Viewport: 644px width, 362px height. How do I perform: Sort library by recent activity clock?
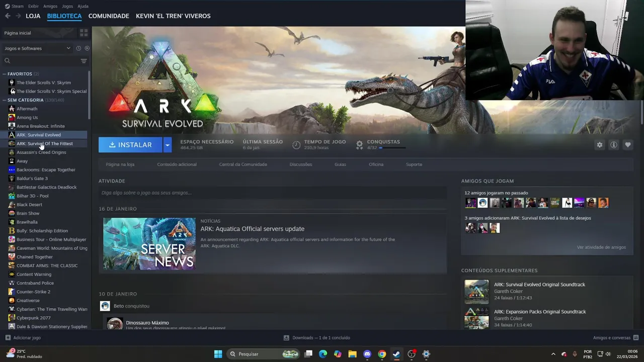click(x=78, y=48)
